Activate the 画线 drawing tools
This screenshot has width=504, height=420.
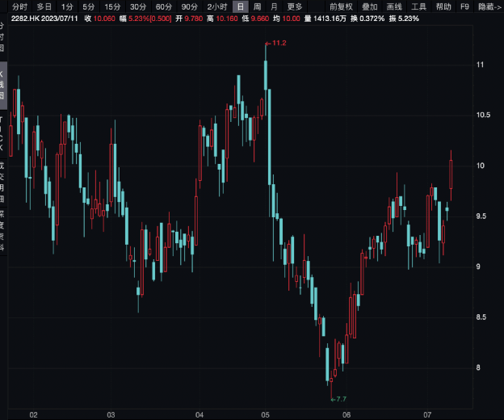(394, 6)
